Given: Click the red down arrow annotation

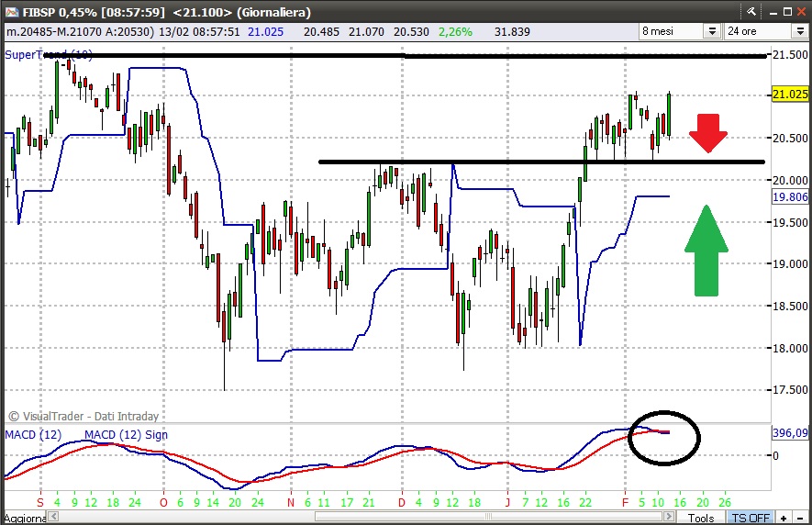Looking at the screenshot, I should click(x=708, y=133).
